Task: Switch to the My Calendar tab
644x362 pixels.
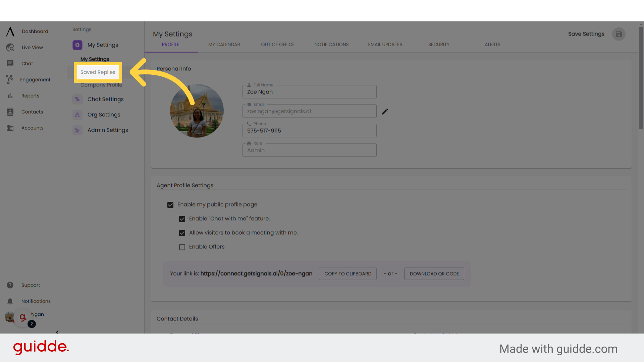Action: pyautogui.click(x=224, y=45)
